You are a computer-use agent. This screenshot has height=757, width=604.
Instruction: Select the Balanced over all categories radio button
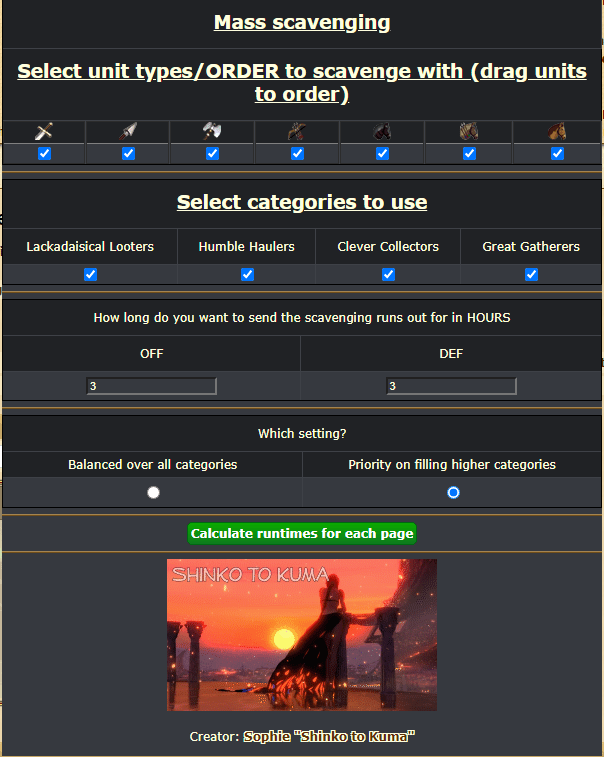tap(154, 492)
